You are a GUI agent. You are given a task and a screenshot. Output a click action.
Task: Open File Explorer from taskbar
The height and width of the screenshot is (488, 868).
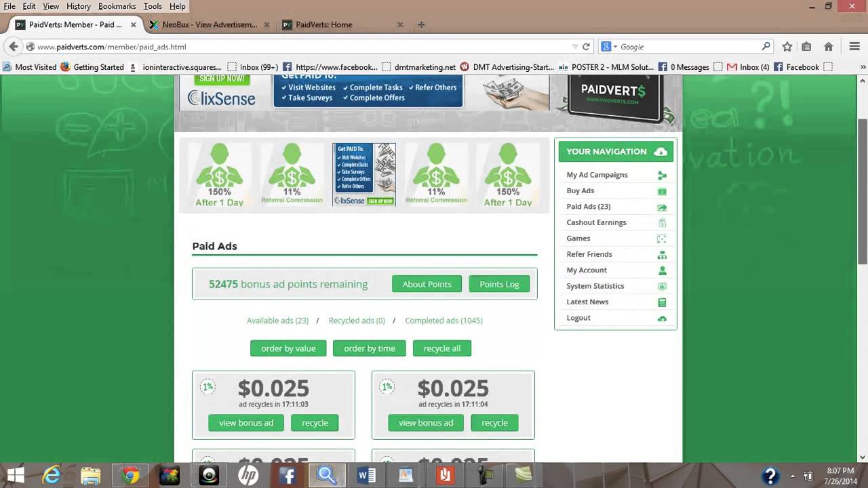point(91,475)
